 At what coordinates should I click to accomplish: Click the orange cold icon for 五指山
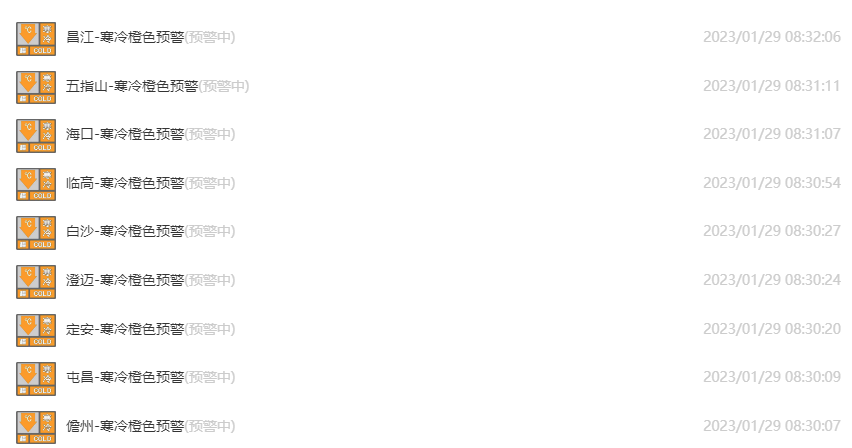(36, 88)
